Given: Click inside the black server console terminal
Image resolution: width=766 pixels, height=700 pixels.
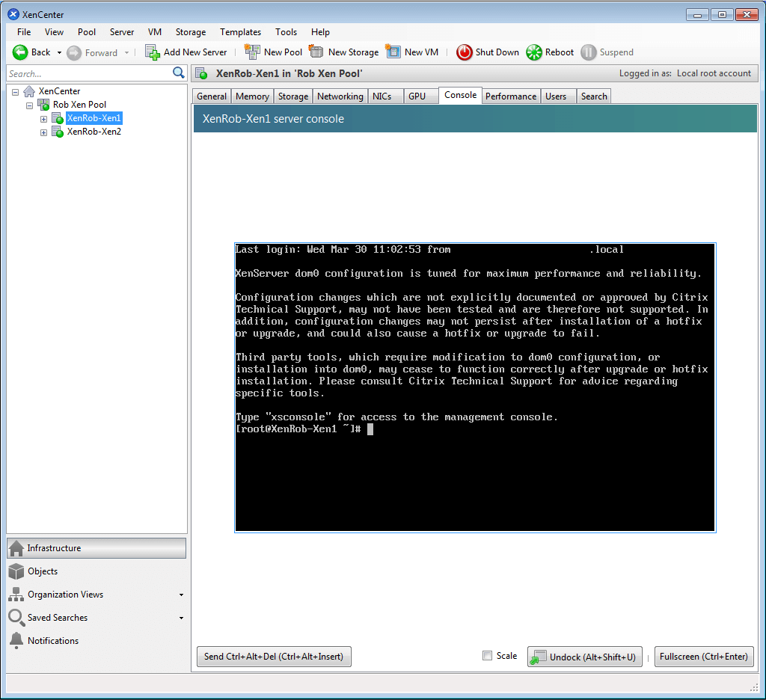Looking at the screenshot, I should click(475, 387).
